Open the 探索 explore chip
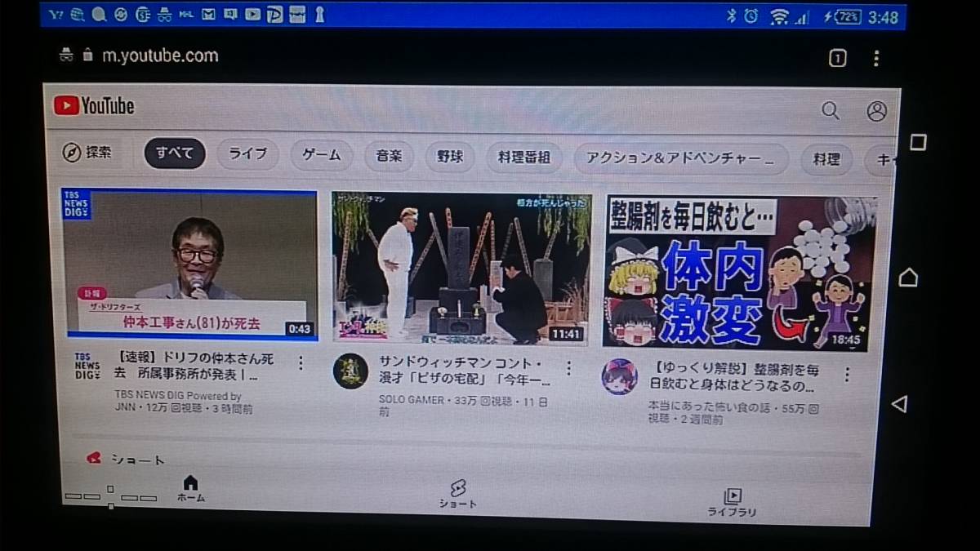980x551 pixels. pos(87,153)
